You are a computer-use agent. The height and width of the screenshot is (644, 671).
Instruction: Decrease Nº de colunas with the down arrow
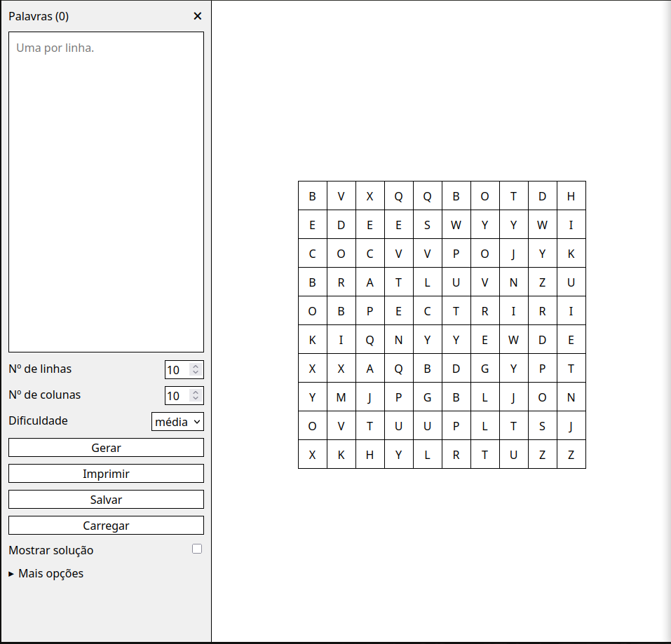click(196, 399)
